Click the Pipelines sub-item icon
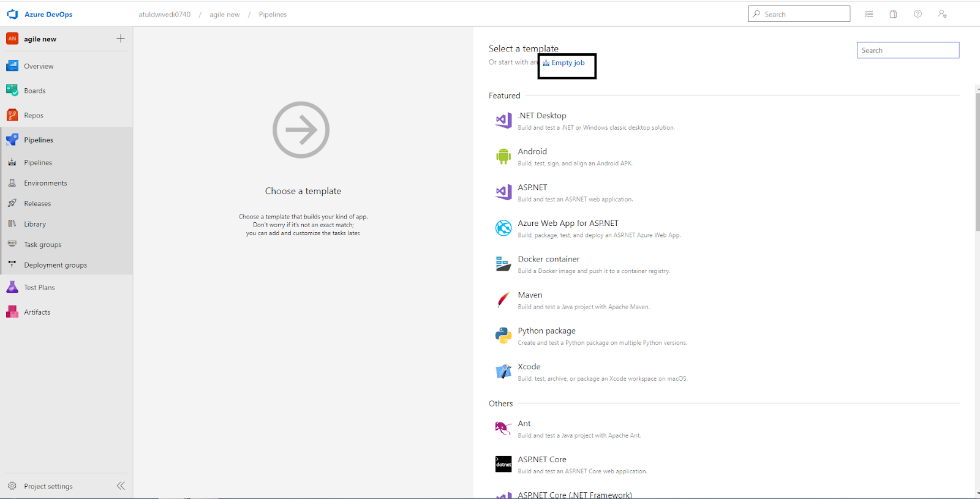 point(12,162)
